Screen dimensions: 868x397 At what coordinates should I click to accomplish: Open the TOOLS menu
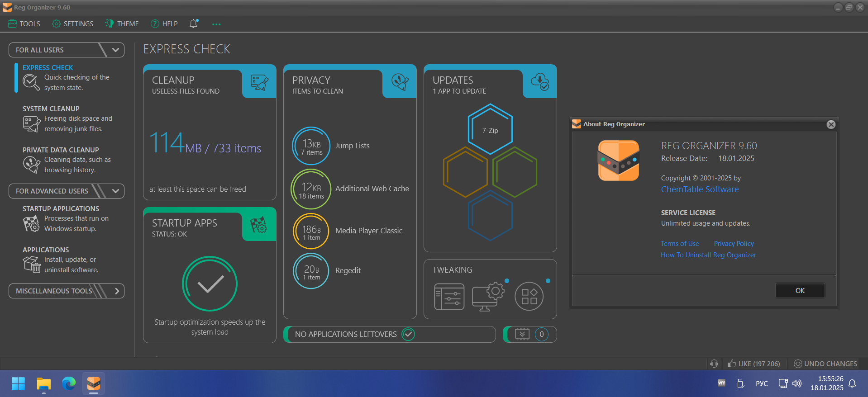click(24, 24)
